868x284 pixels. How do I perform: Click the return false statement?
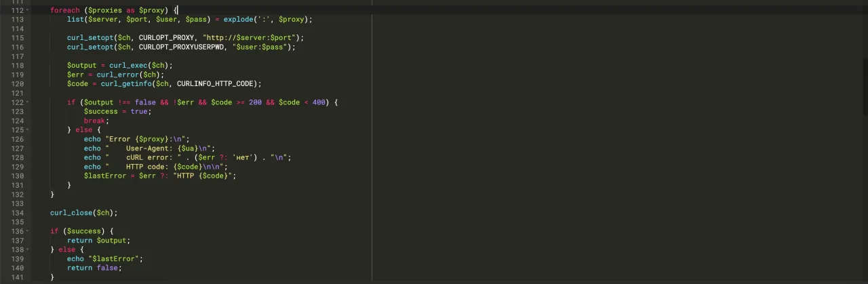point(94,268)
